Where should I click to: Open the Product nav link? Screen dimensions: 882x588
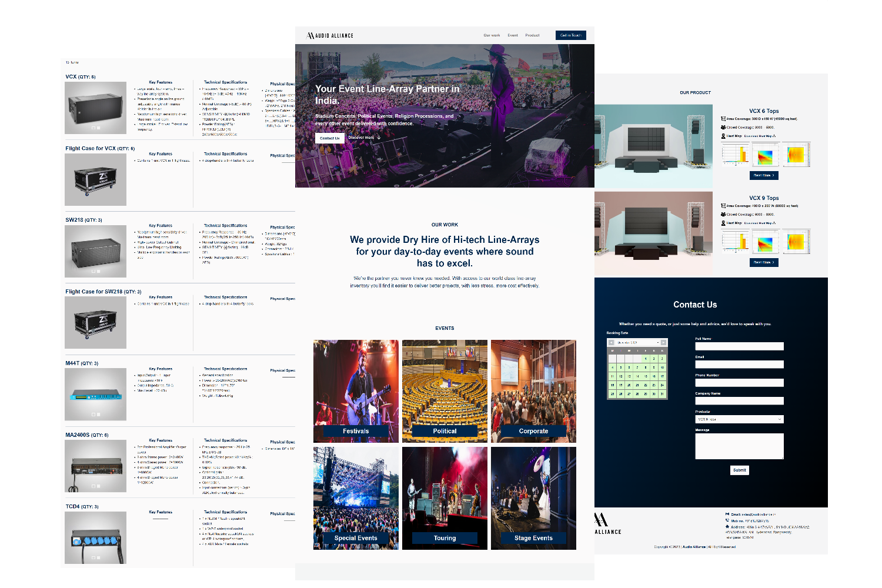click(532, 35)
